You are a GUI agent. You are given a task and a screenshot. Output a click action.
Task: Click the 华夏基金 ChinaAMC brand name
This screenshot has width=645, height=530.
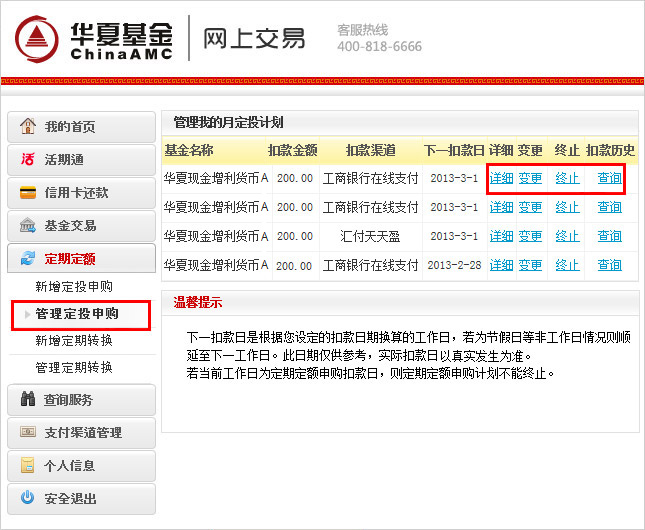click(121, 40)
